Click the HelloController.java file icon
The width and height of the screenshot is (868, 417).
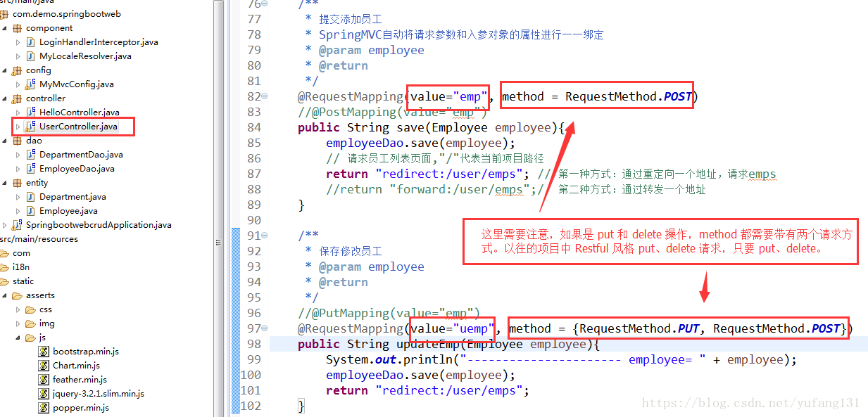31,113
